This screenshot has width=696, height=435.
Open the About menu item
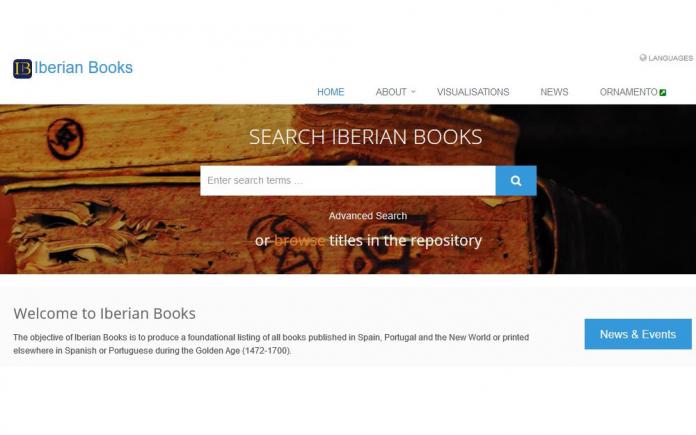(x=391, y=92)
